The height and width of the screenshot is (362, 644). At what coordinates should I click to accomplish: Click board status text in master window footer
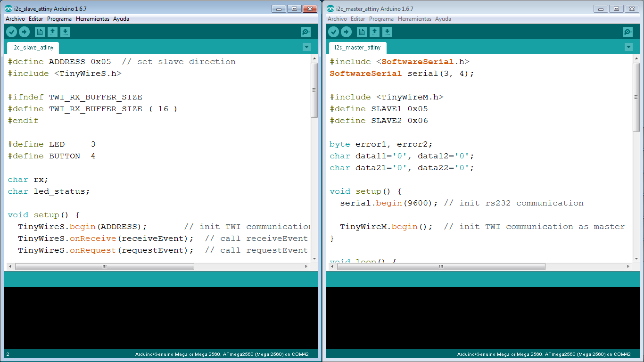544,354
